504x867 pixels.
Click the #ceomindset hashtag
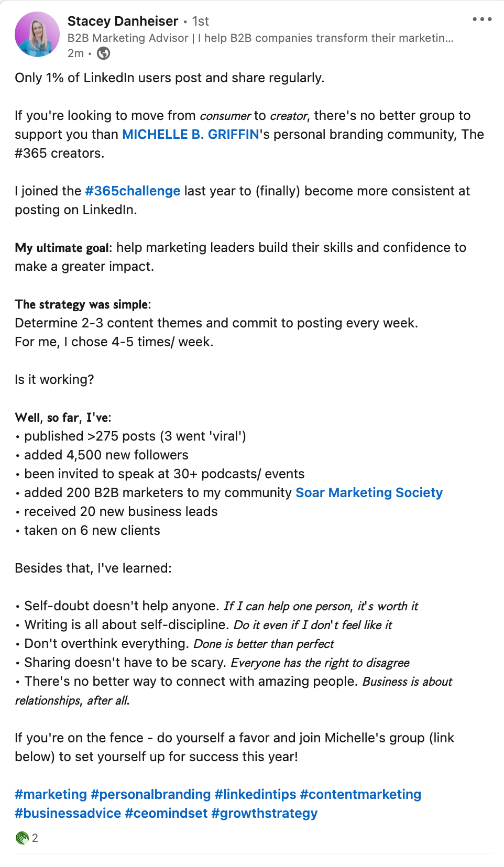[166, 813]
